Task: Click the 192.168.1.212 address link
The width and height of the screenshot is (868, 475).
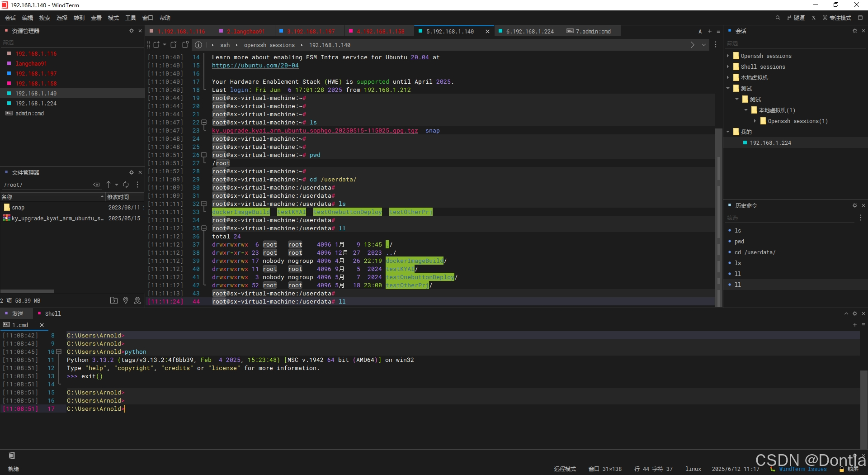Action: tap(387, 90)
